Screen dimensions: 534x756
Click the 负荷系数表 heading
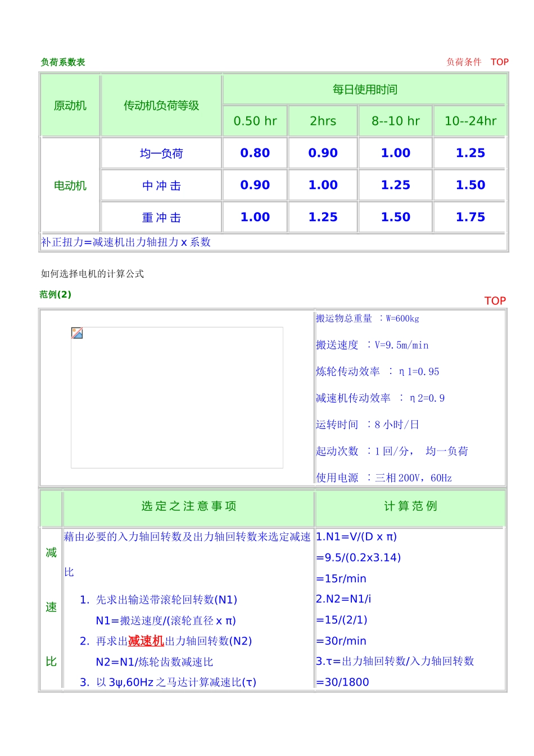(63, 62)
